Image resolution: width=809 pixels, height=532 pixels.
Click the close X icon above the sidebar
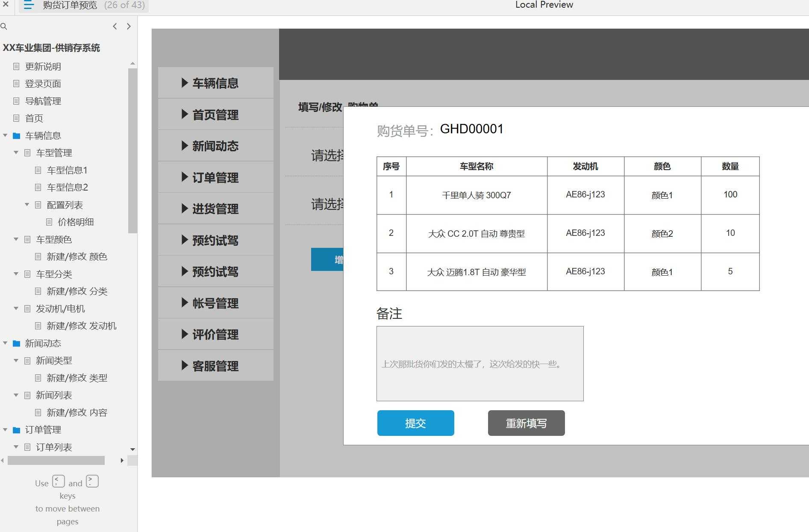coord(5,5)
